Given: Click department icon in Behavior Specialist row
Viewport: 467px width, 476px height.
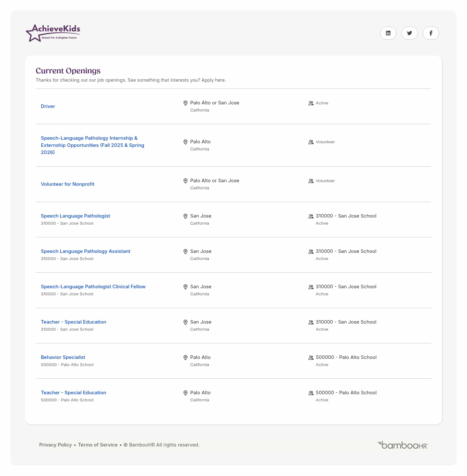Looking at the screenshot, I should click(x=311, y=358).
